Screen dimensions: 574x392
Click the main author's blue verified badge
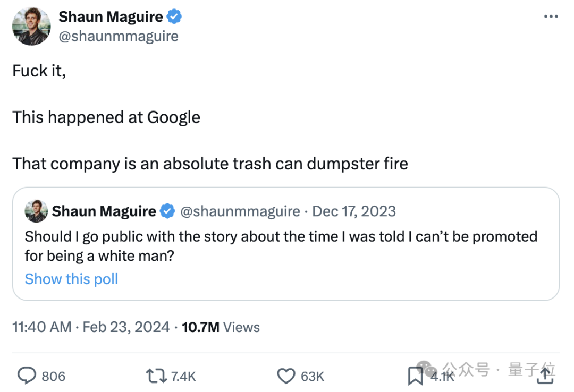[x=175, y=17]
